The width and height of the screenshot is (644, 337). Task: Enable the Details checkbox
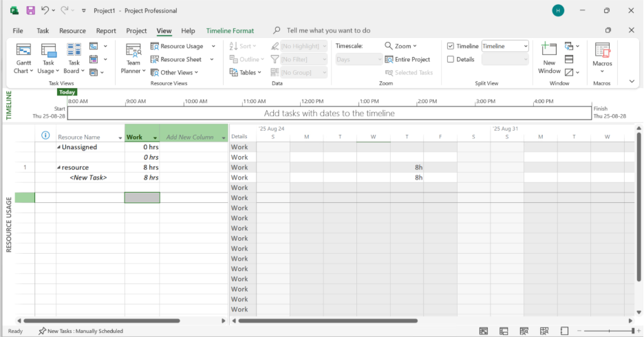coord(451,59)
